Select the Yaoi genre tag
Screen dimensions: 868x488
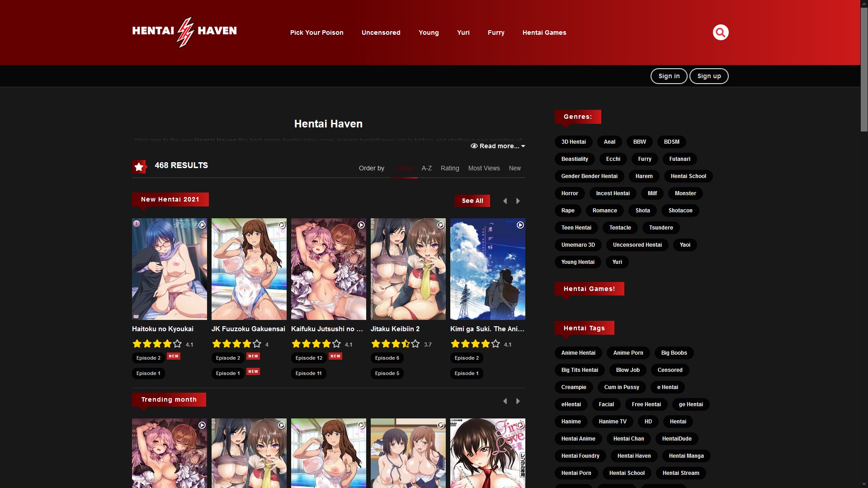tap(685, 245)
